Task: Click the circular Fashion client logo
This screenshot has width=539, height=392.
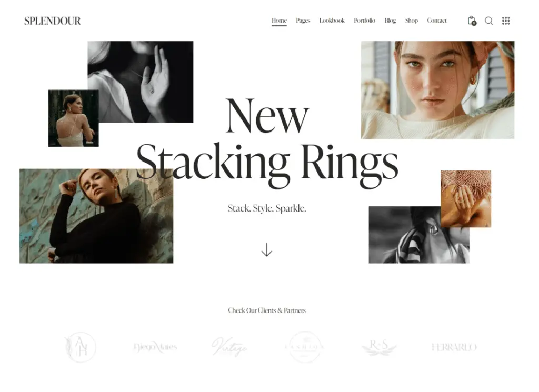Action: pyautogui.click(x=305, y=347)
